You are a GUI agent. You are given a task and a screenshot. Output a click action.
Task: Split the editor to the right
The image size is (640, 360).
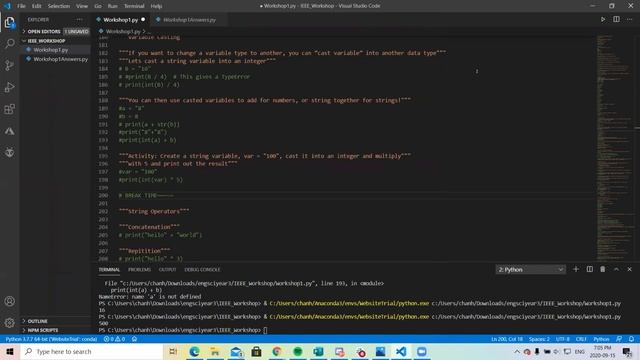point(616,19)
